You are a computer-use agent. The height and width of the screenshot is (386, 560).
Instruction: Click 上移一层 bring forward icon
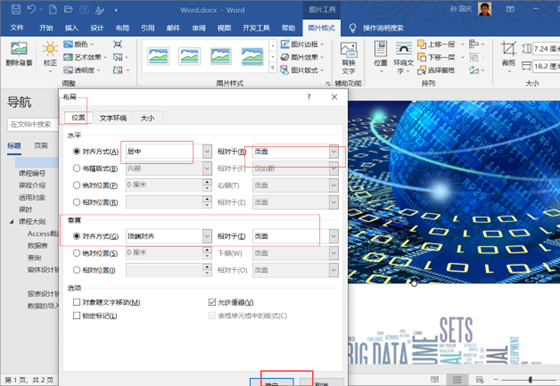click(x=422, y=44)
